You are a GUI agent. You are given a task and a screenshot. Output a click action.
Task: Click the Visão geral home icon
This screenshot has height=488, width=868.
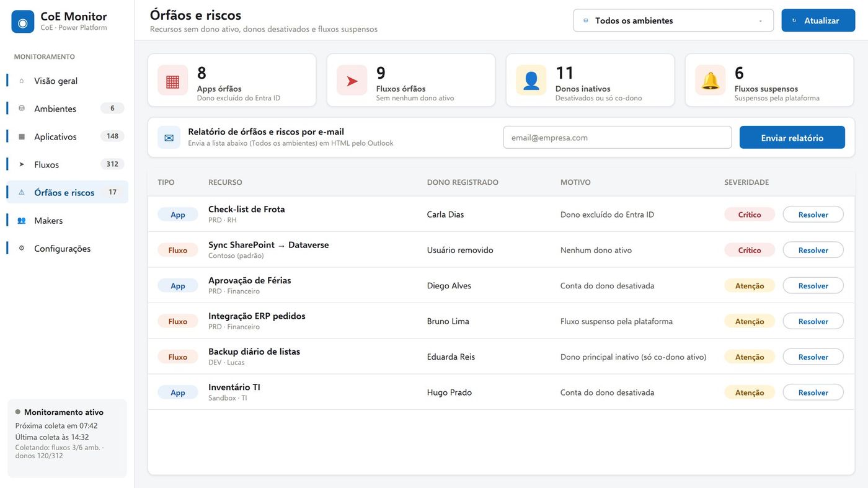(22, 81)
